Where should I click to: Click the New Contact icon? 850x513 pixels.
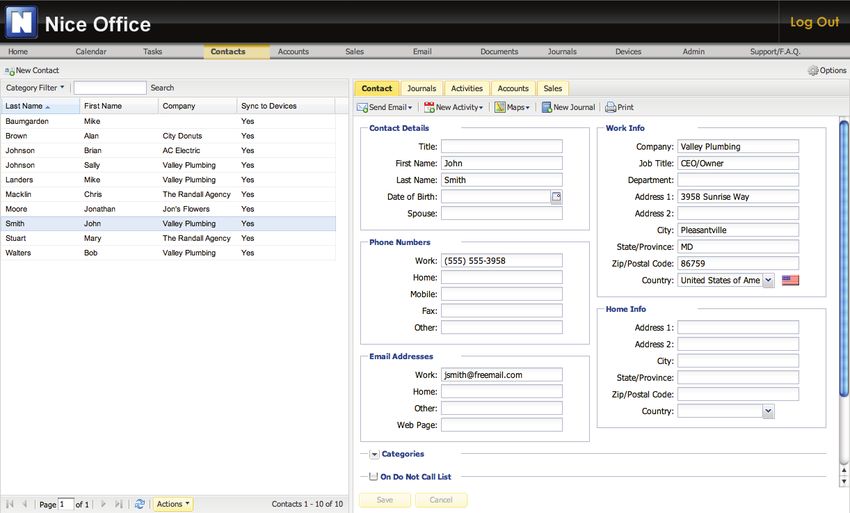[9, 71]
